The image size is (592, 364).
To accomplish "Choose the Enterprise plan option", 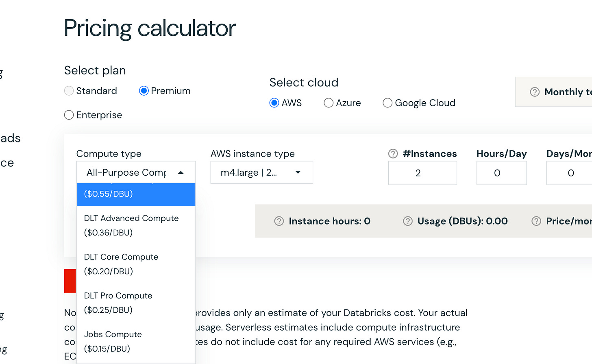I will pos(69,115).
